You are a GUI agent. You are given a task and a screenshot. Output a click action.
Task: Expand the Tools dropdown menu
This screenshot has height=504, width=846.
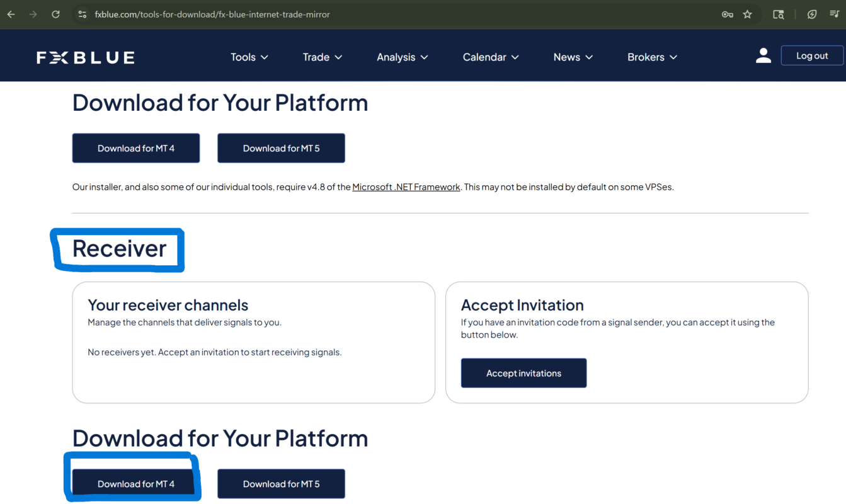[249, 57]
